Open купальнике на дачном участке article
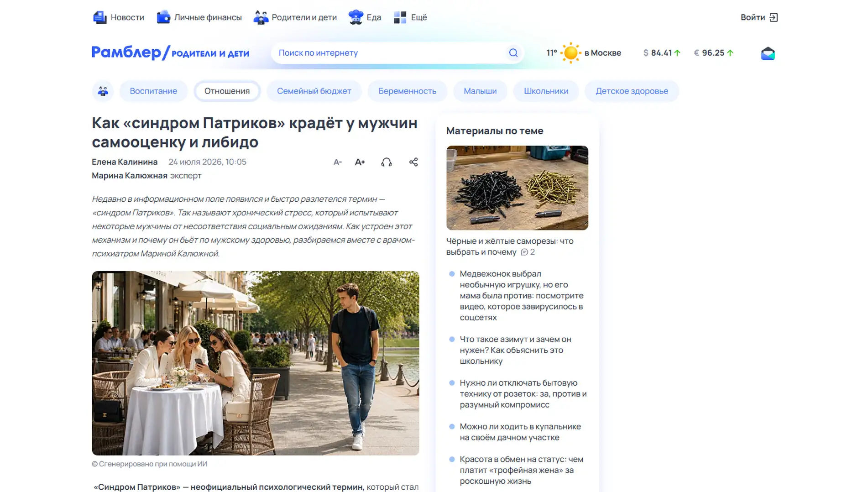 520,432
